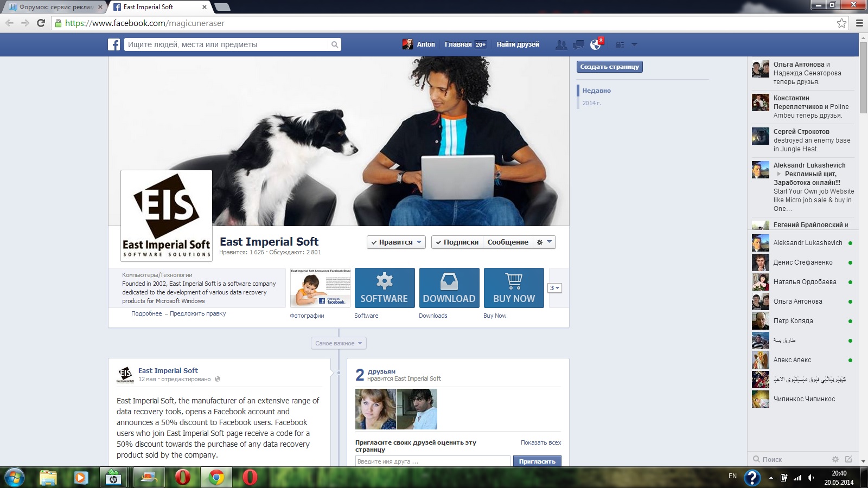Viewport: 868px width, 488px height.
Task: Bookmark page with star icon
Action: point(841,23)
